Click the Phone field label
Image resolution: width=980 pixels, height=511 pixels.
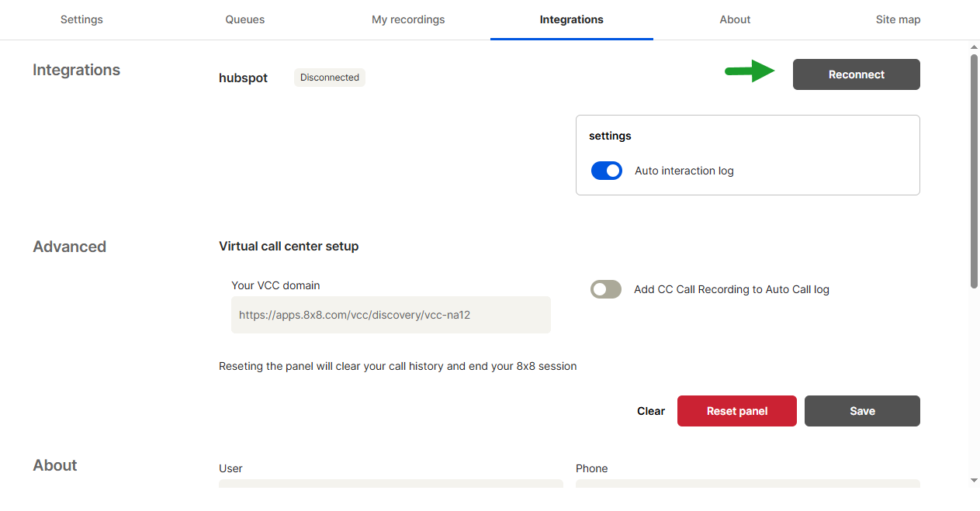[x=592, y=468]
